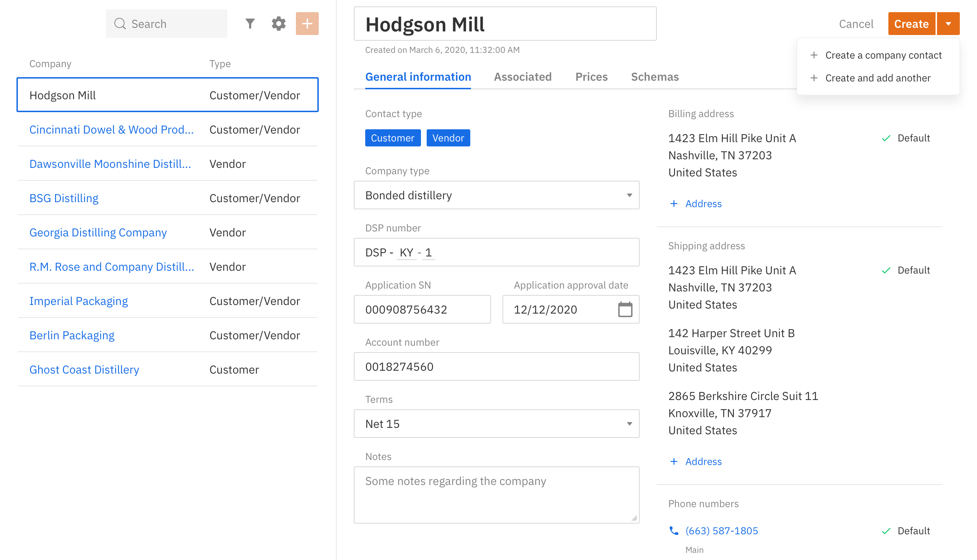
Task: Open the Terms Net 15 dropdown
Action: (496, 424)
